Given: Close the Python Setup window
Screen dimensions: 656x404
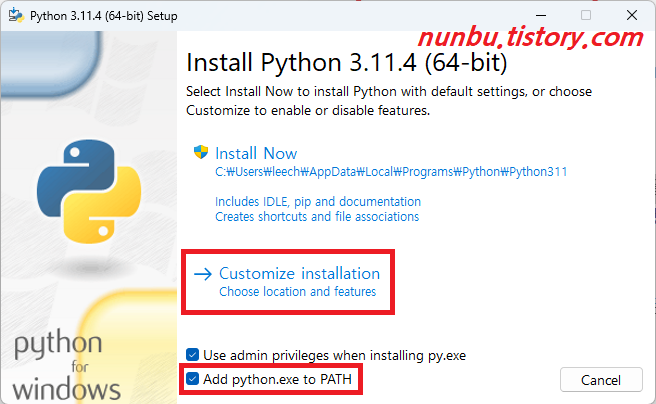Looking at the screenshot, I should pos(632,15).
